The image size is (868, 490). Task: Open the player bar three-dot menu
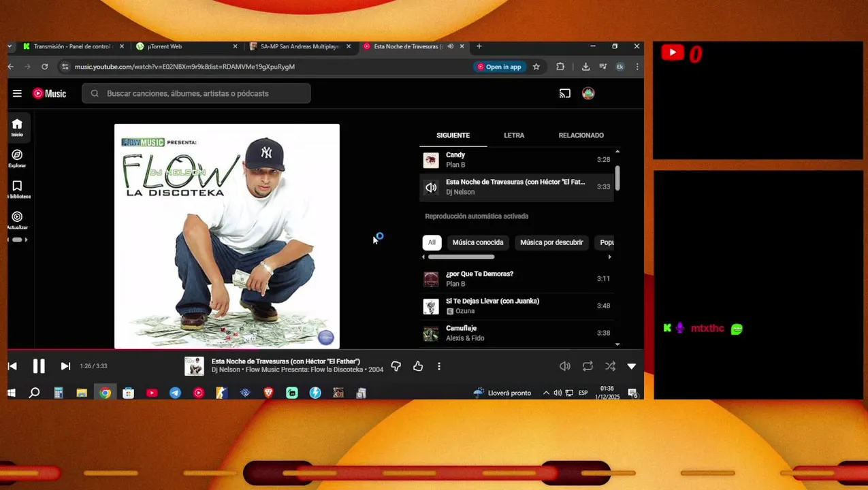tap(439, 366)
